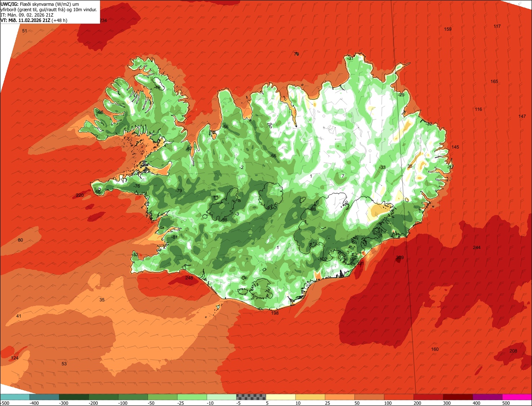Pick the 400 to 500 purple legend swatch

488,397
